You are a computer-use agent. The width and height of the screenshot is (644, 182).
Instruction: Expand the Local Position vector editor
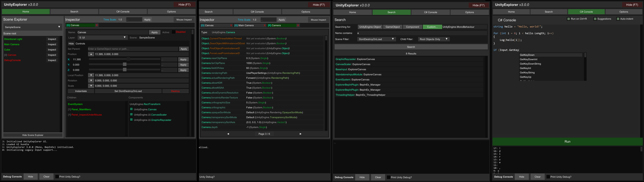(91, 75)
